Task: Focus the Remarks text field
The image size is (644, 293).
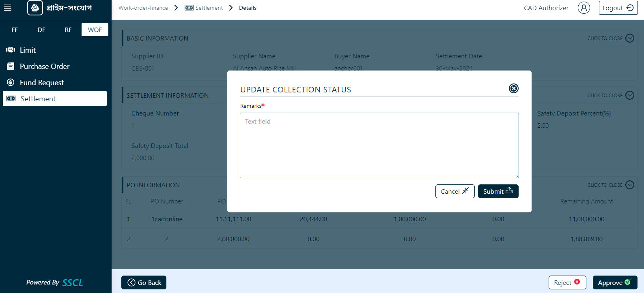Action: (379, 145)
